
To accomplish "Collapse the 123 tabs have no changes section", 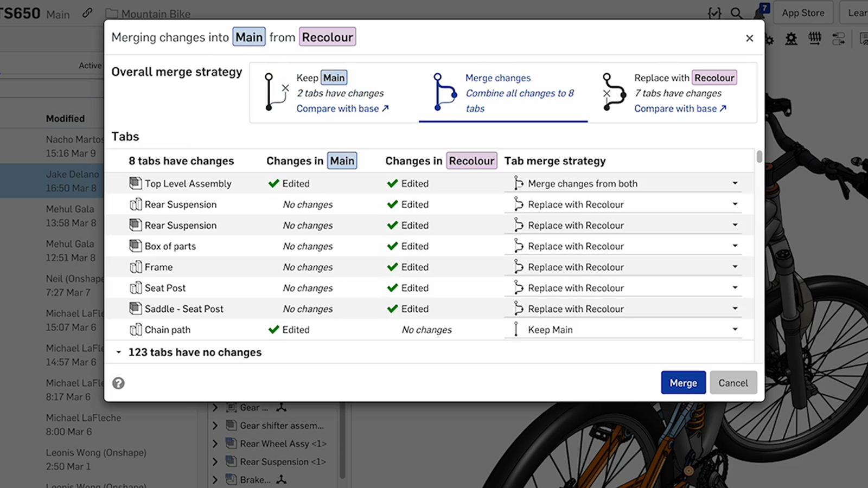I will click(x=119, y=352).
